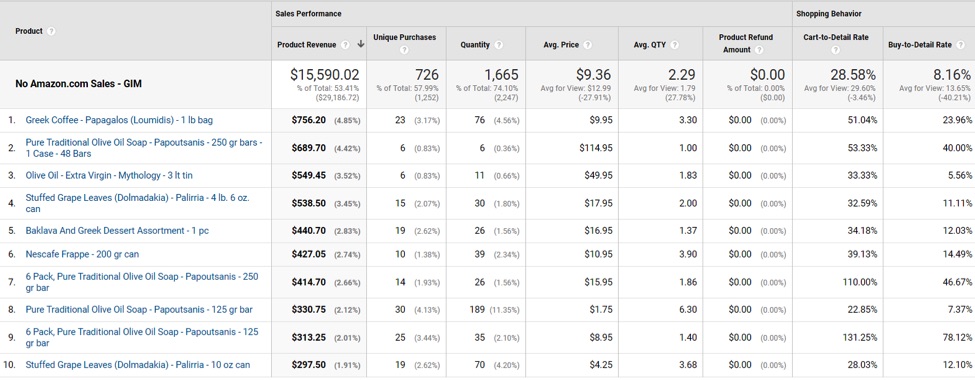
Task: Select the $49.95 average price cell
Action: pos(598,175)
